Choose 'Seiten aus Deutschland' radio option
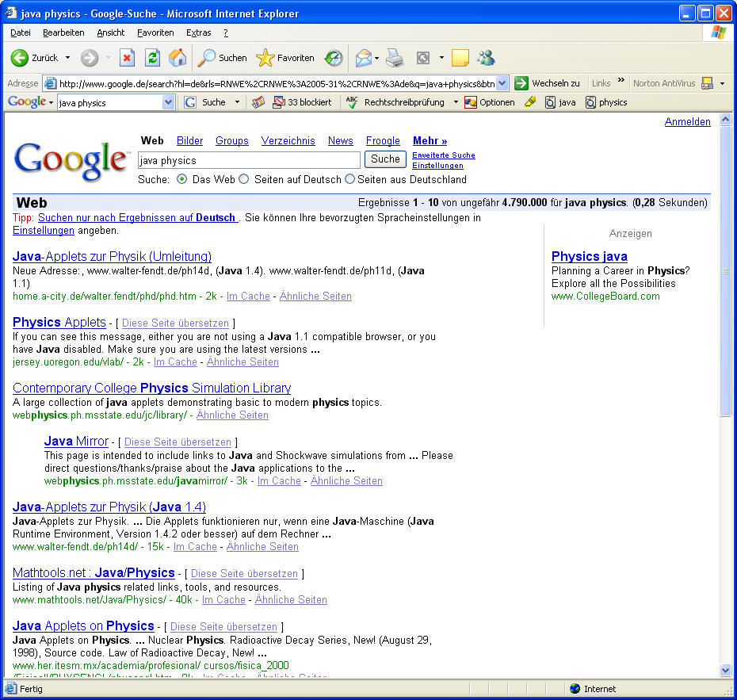This screenshot has height=700, width=737. (x=349, y=179)
